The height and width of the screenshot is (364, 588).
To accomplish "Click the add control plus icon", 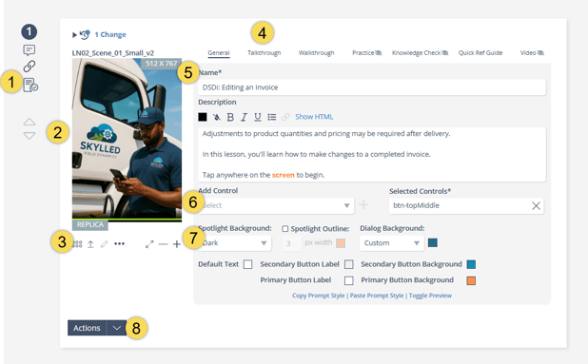I will [363, 205].
